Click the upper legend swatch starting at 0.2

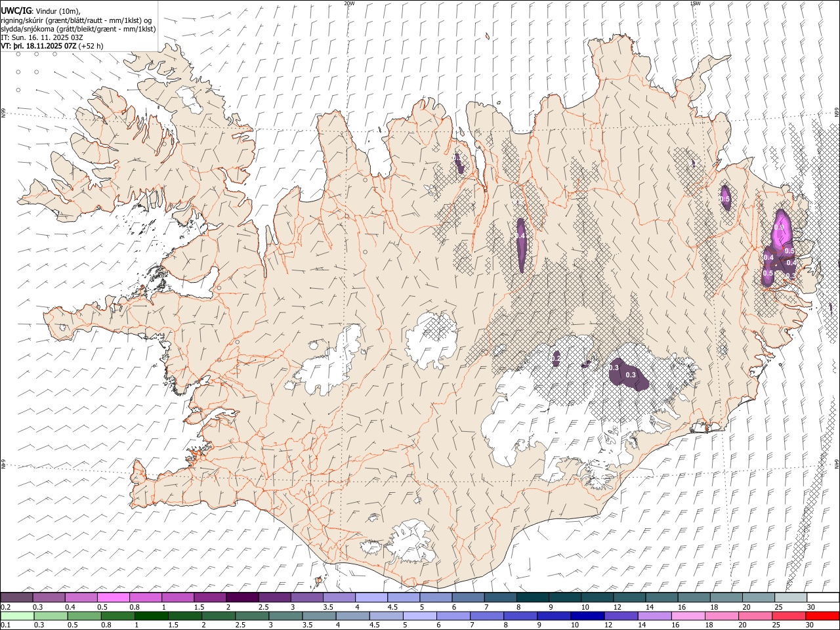point(17,597)
